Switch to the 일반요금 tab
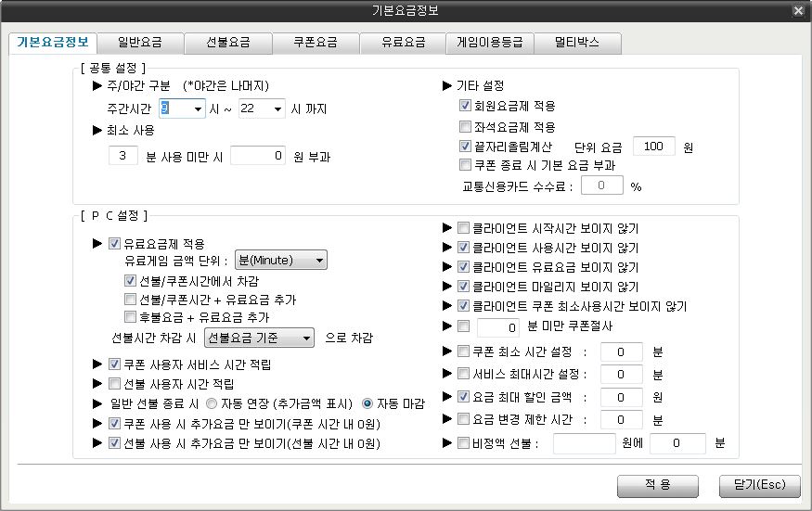 pos(137,43)
